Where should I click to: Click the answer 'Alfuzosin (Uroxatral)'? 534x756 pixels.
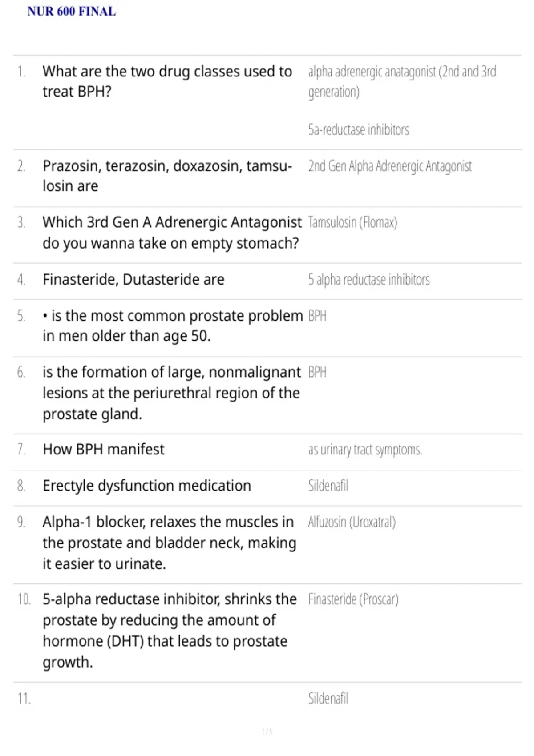[352, 522]
